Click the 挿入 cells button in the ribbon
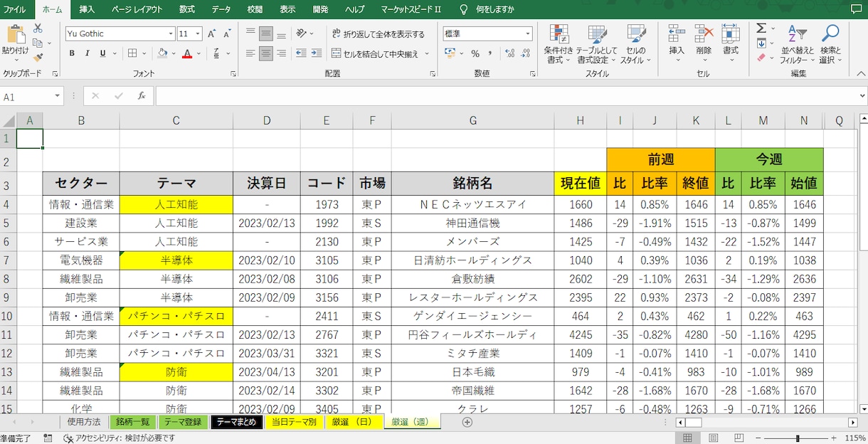Image resolution: width=868 pixels, height=444 pixels. click(677, 43)
